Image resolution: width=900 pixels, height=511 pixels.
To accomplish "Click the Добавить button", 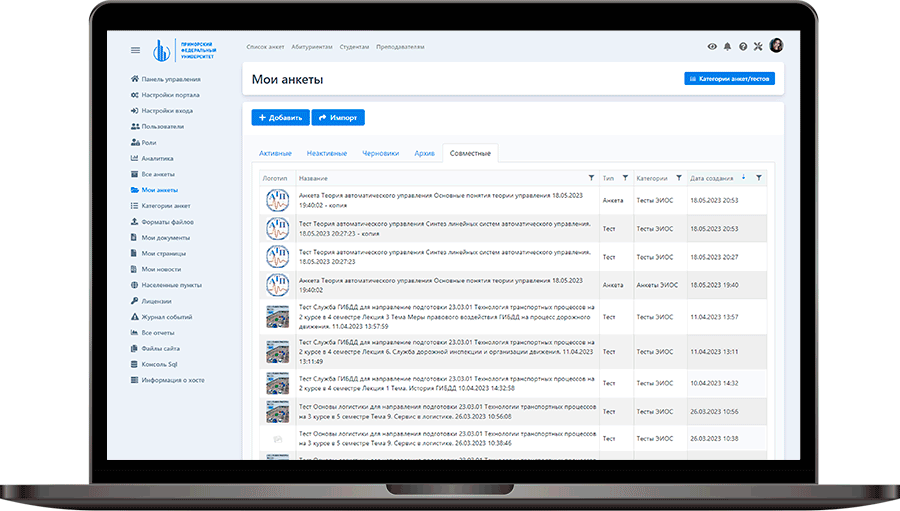I will coord(280,117).
